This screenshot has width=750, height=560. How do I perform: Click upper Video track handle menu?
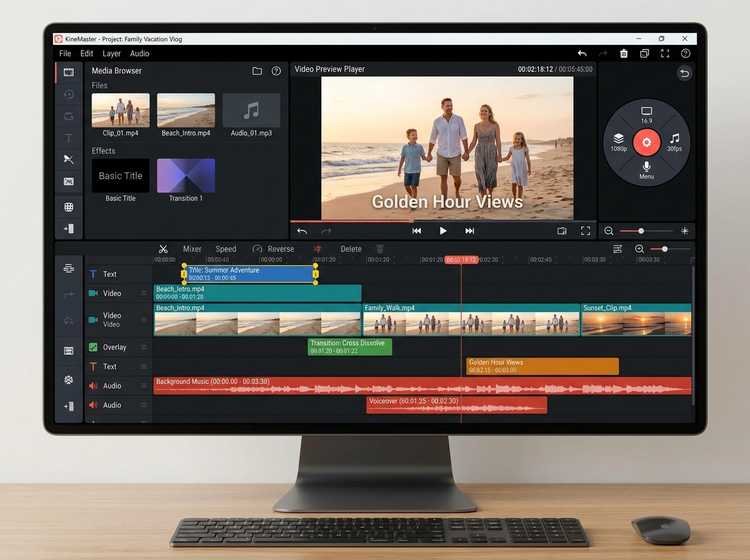click(144, 293)
